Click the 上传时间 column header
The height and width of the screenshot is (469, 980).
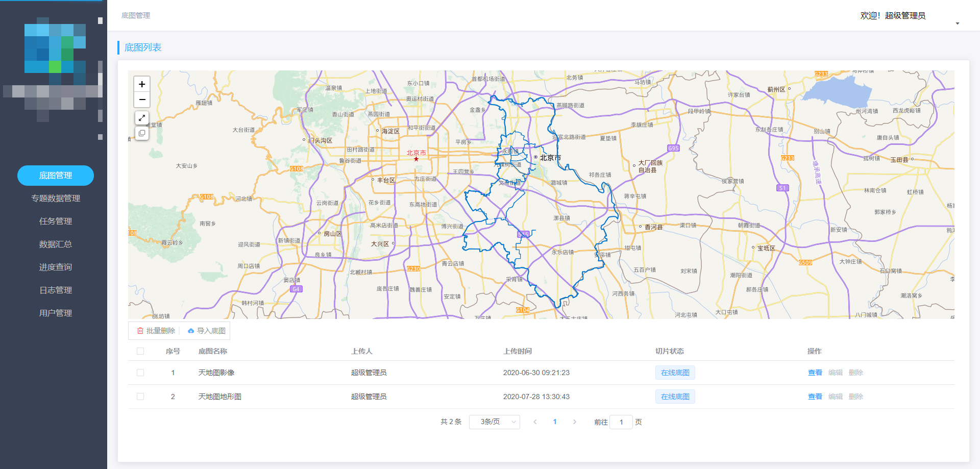[518, 351]
